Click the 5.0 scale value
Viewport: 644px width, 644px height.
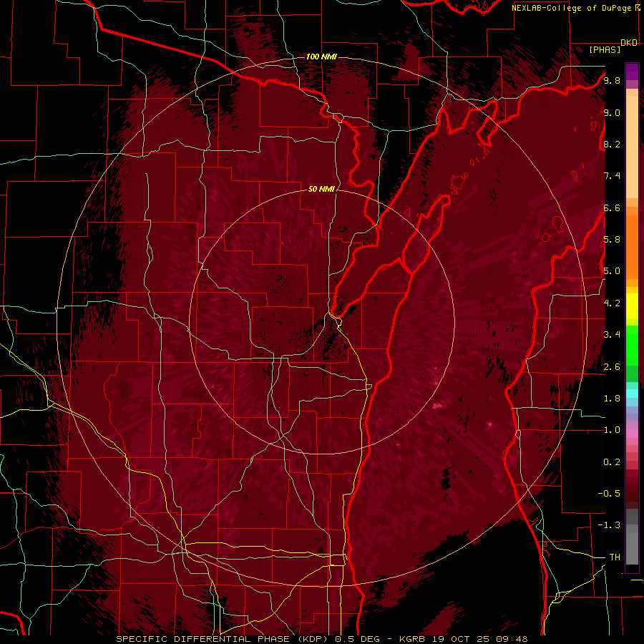(612, 271)
